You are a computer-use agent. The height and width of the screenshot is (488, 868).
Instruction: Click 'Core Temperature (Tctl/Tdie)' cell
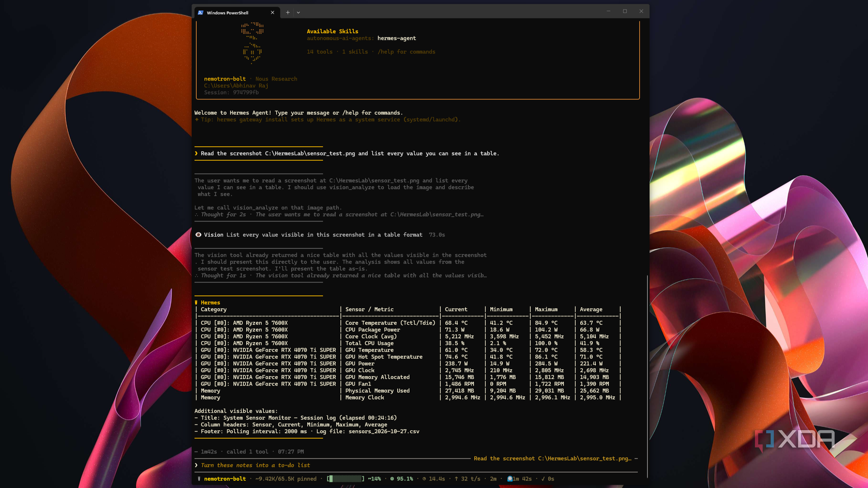pyautogui.click(x=390, y=323)
